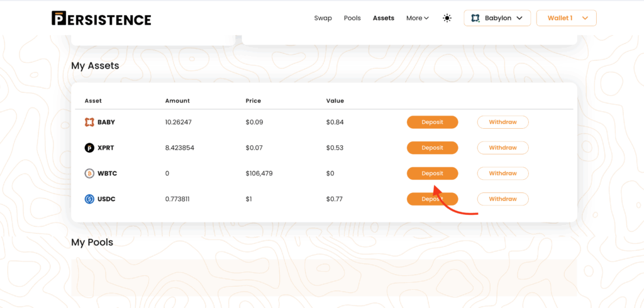Click the WBTC token icon
The height and width of the screenshot is (308, 644).
pyautogui.click(x=89, y=173)
